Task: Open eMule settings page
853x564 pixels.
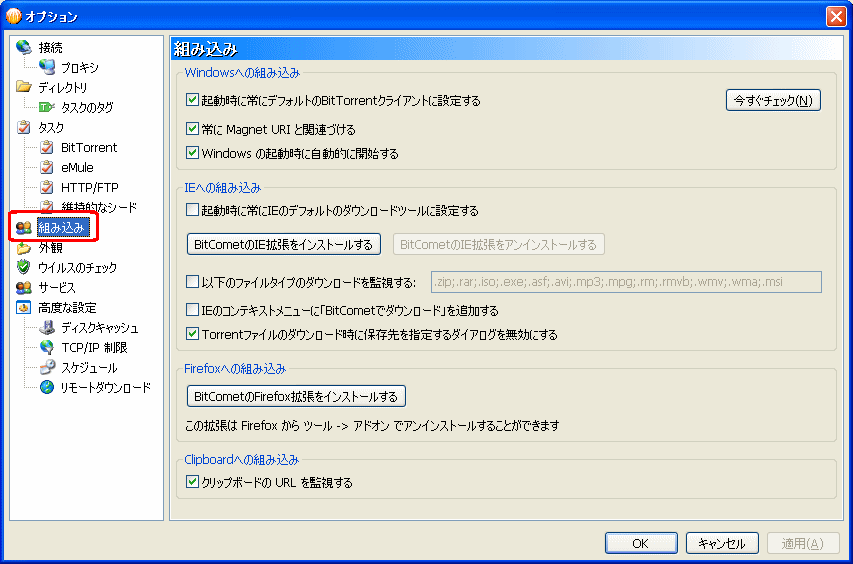Action: pos(77,168)
